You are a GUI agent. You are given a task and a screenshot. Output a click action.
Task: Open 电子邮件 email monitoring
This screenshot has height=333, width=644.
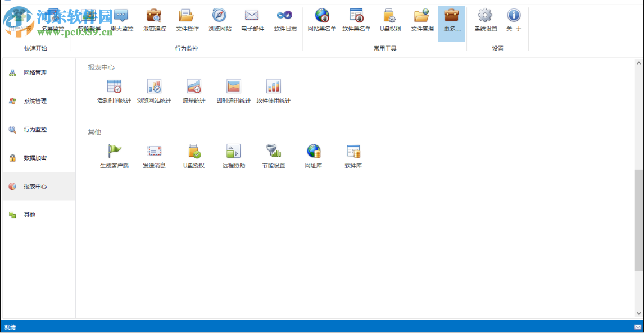(x=252, y=21)
